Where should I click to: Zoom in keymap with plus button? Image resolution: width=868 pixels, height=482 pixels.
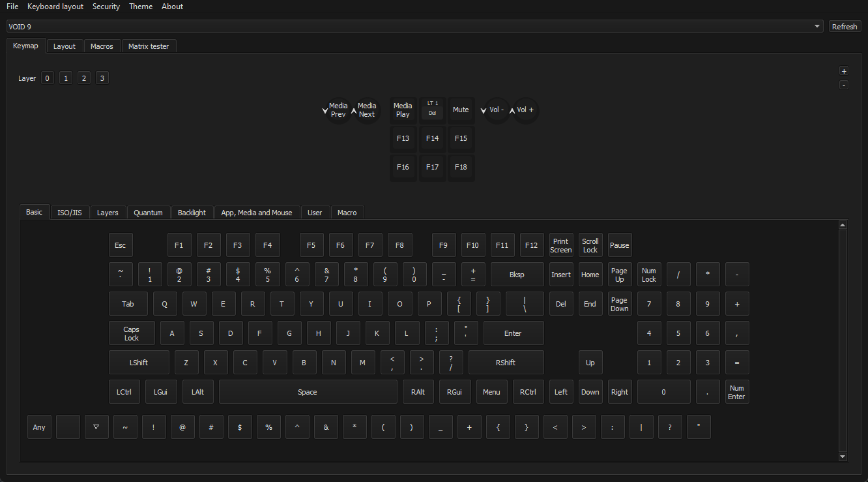click(844, 71)
